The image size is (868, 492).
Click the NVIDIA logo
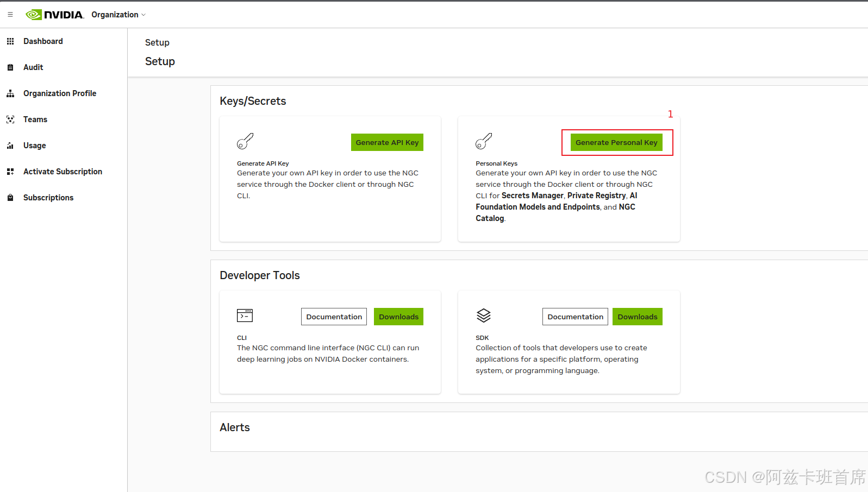[55, 15]
